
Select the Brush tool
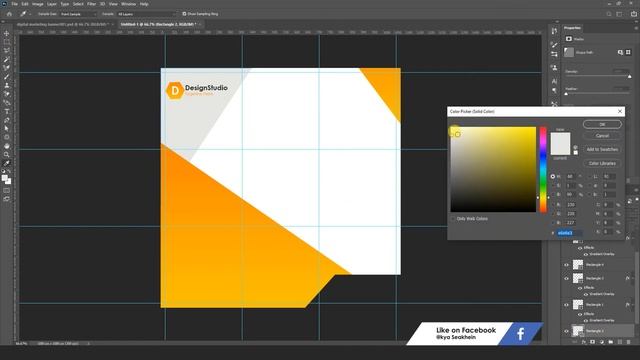pos(7,77)
